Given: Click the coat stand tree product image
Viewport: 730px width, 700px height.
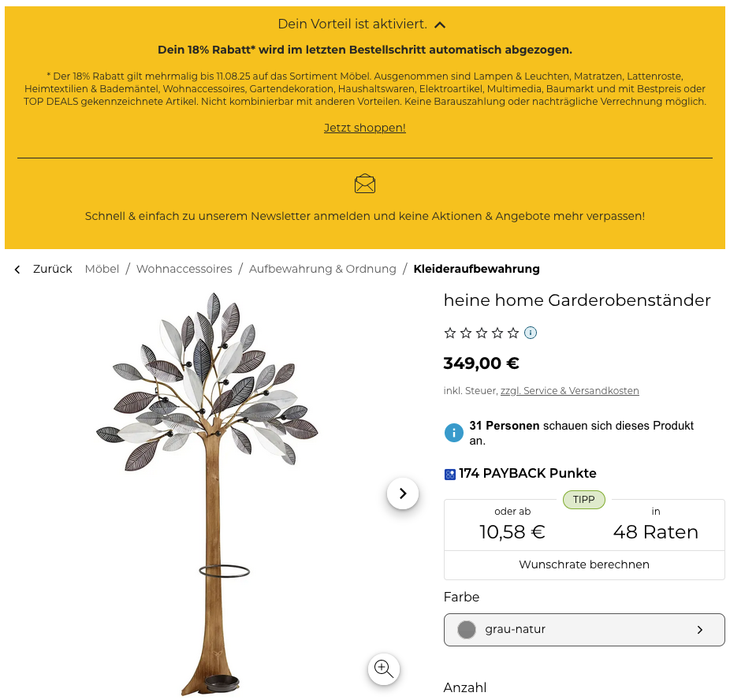Looking at the screenshot, I should tap(207, 493).
